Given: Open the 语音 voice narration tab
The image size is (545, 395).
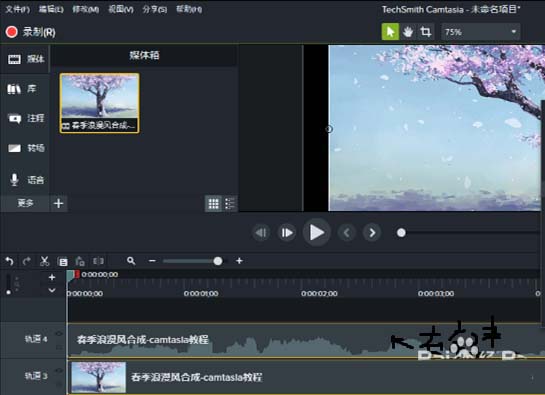Looking at the screenshot, I should (26, 180).
